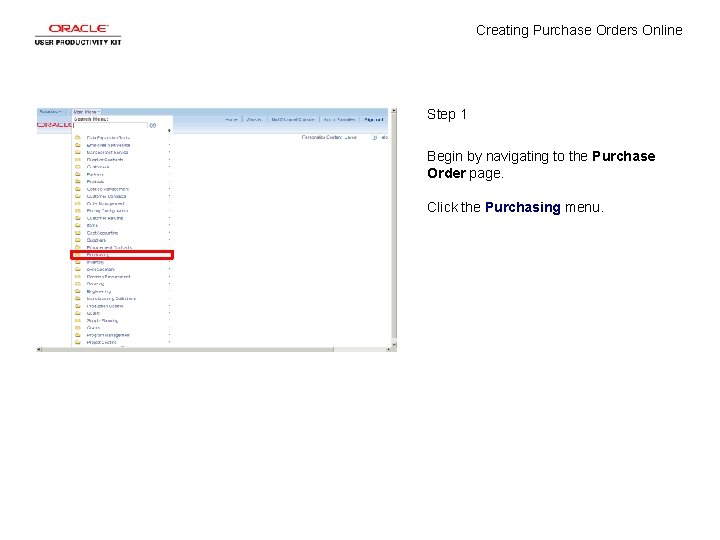Click the Partners folder icon
The image size is (720, 540).
tap(78, 174)
